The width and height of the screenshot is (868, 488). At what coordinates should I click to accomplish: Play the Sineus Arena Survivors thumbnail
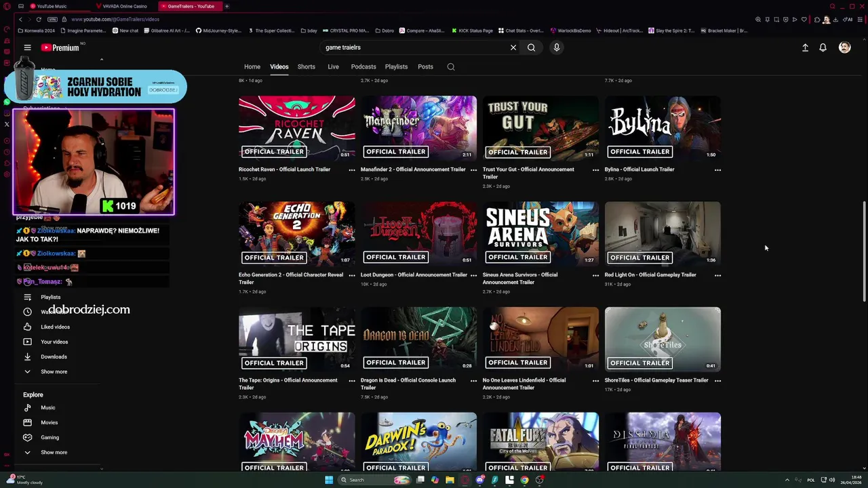coord(540,234)
